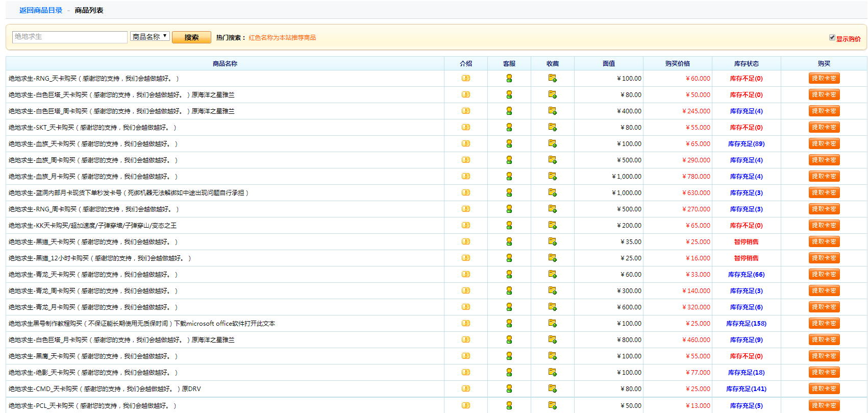Favorite the KK天卡购买 item
This screenshot has width=868, height=413.
(552, 225)
